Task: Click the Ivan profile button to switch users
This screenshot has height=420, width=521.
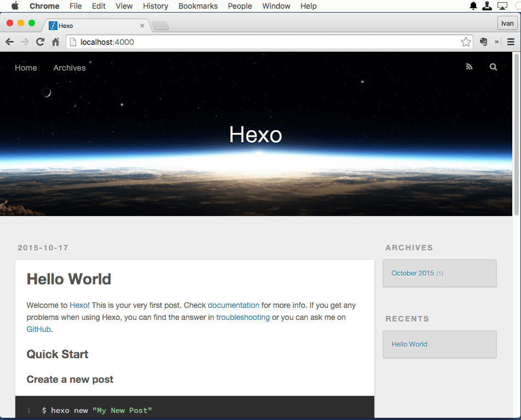Action: coord(507,23)
